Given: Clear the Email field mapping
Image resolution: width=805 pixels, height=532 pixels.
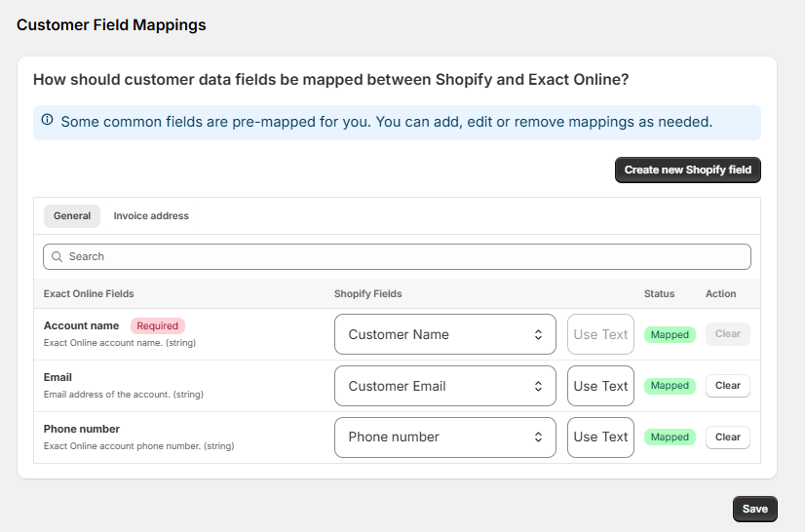Looking at the screenshot, I should (x=728, y=386).
